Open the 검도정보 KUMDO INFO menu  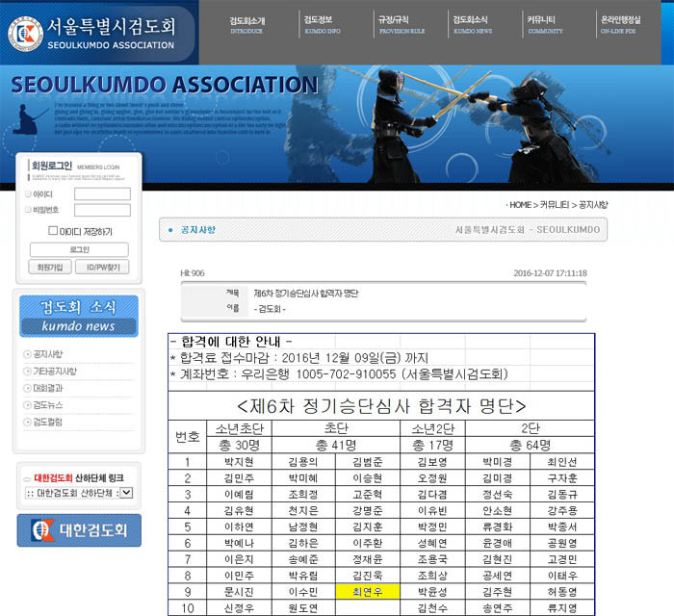[x=323, y=25]
